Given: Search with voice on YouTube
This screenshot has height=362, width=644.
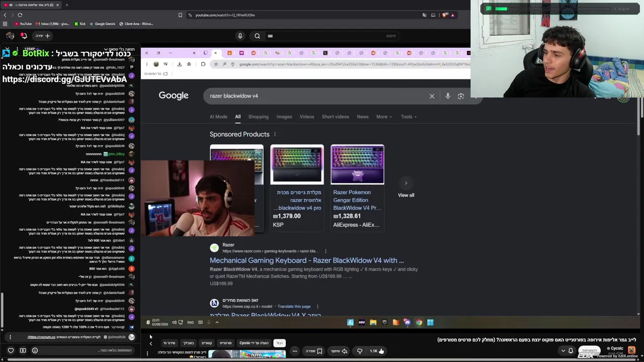Looking at the screenshot, I should point(240,36).
